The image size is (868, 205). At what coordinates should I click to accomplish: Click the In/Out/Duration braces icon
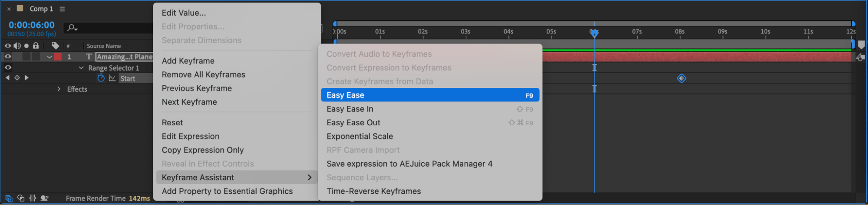point(33,198)
